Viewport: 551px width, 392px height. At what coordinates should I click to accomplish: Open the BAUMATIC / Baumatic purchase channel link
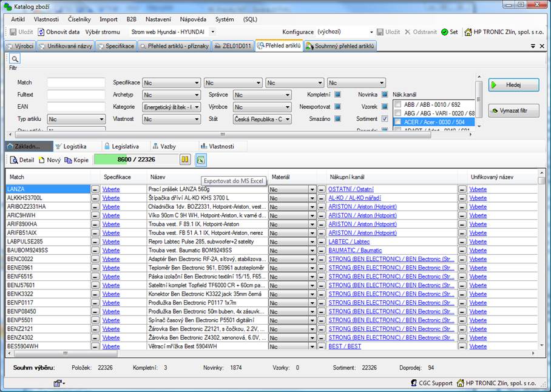pyautogui.click(x=355, y=251)
